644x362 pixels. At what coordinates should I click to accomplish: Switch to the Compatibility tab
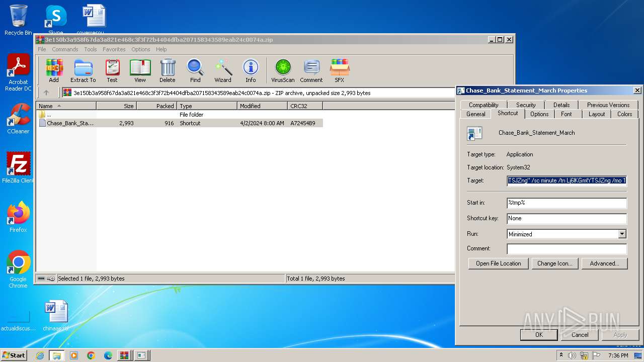click(x=484, y=105)
